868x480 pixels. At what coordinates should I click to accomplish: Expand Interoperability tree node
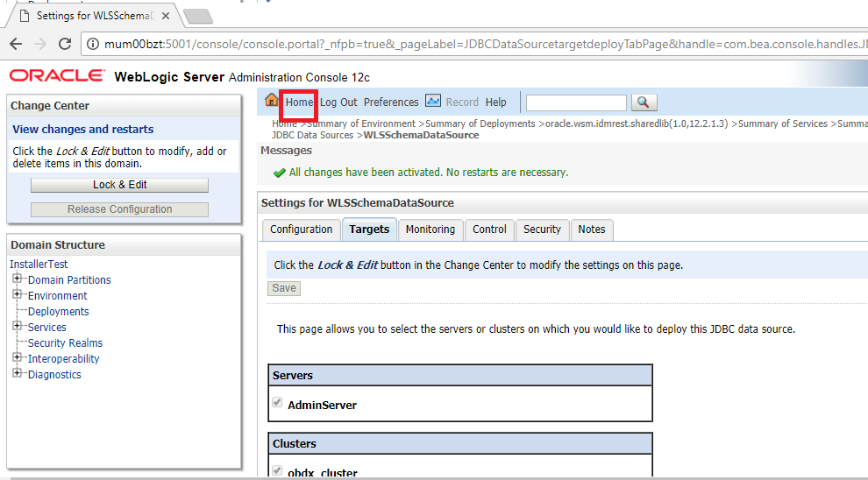click(18, 356)
